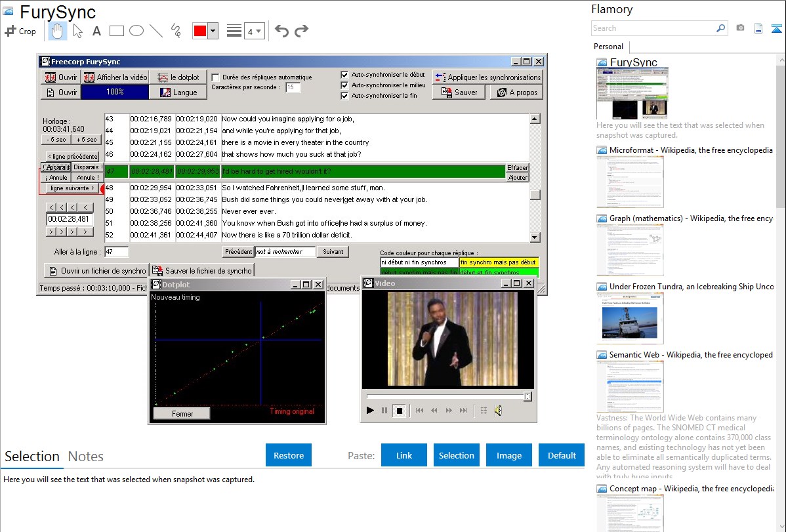Click Caractères par seconde field

point(293,87)
